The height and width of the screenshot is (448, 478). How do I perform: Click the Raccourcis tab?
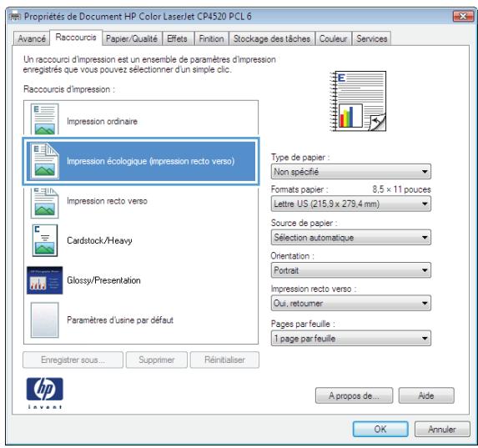tap(76, 38)
